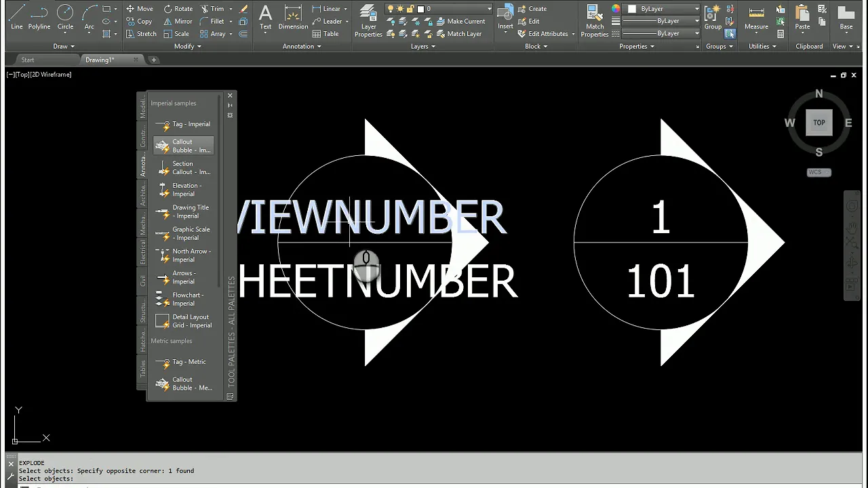Image resolution: width=868 pixels, height=488 pixels.
Task: Open the Hatches palette tab
Action: pyautogui.click(x=142, y=340)
